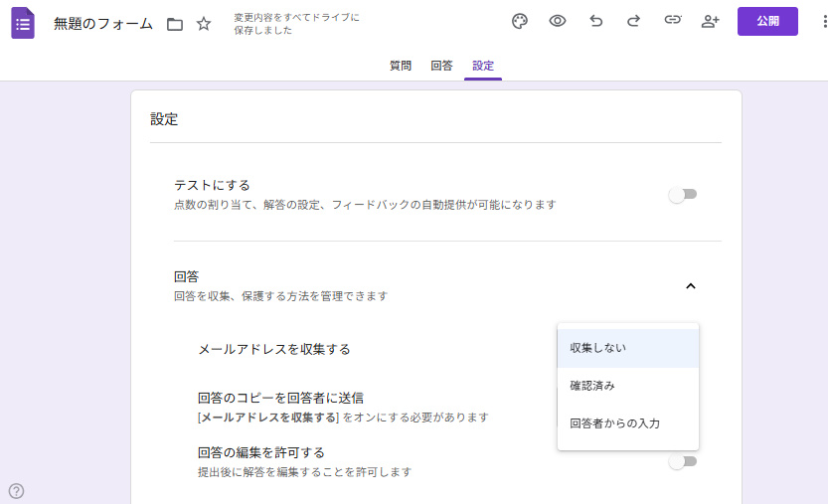The width and height of the screenshot is (828, 504).
Task: Click the preview eye icon
Action: 558,22
